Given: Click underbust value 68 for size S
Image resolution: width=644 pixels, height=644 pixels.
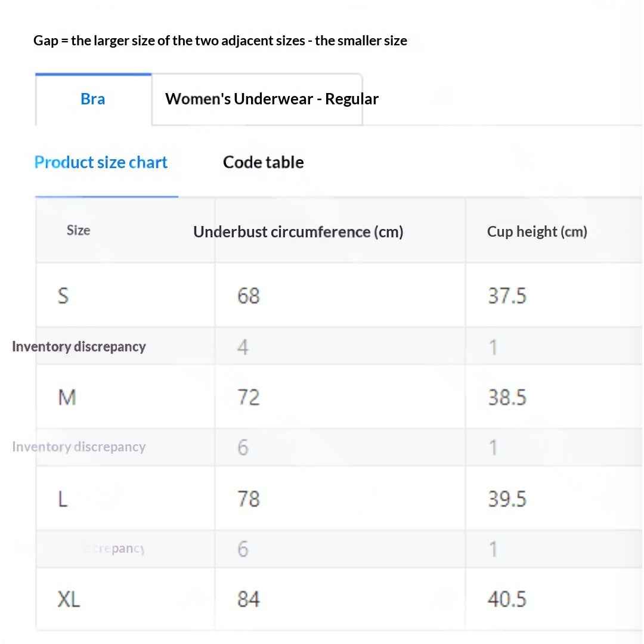Looking at the screenshot, I should pos(249,296).
